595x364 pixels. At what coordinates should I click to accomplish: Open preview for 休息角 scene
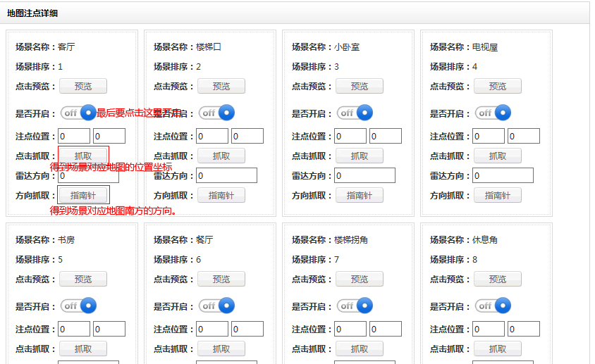coord(498,279)
